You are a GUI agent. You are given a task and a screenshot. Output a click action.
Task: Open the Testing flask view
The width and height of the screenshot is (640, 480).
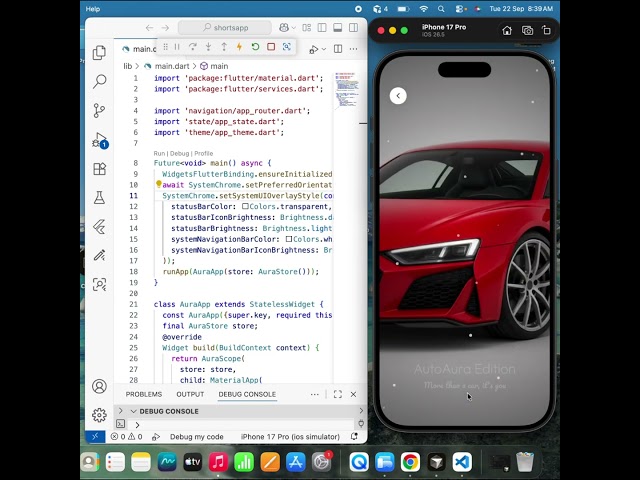click(99, 198)
